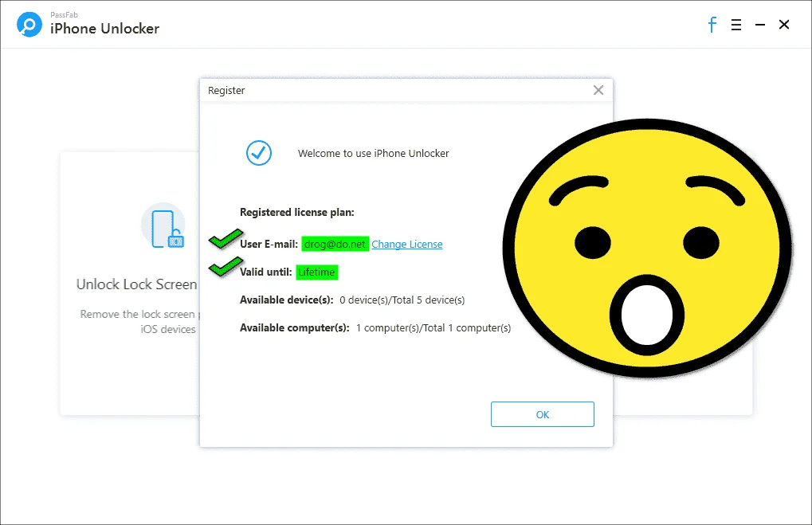Viewport: 812px width, 525px height.
Task: Click the 'Registered license plan:' label
Action: (x=296, y=212)
